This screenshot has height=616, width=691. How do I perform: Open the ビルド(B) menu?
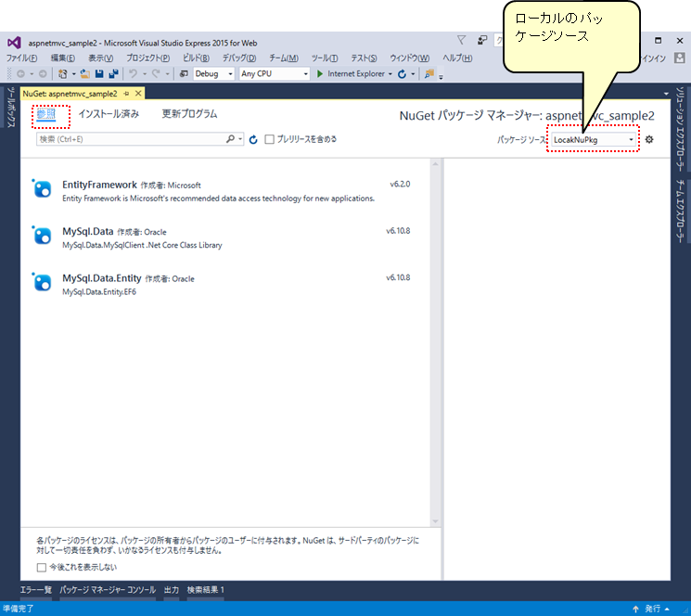[196, 58]
